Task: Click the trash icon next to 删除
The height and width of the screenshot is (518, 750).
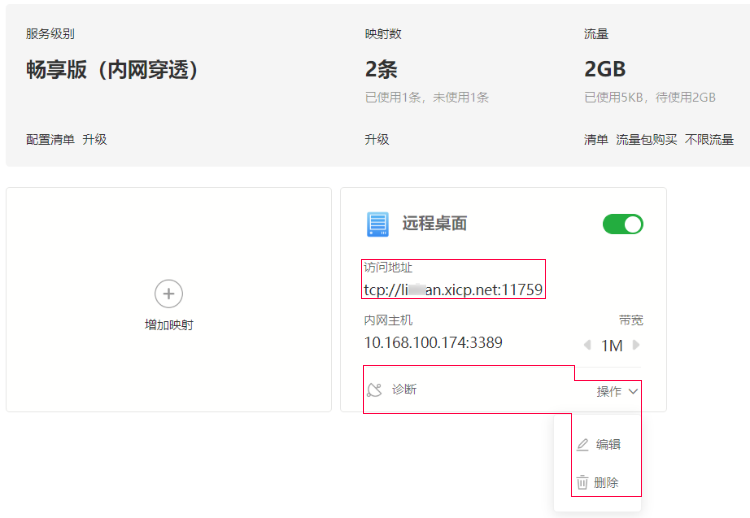Action: click(582, 482)
